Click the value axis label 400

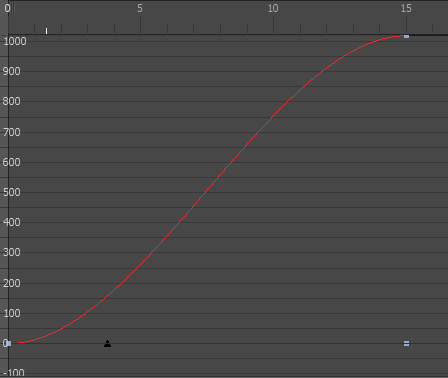coord(11,222)
